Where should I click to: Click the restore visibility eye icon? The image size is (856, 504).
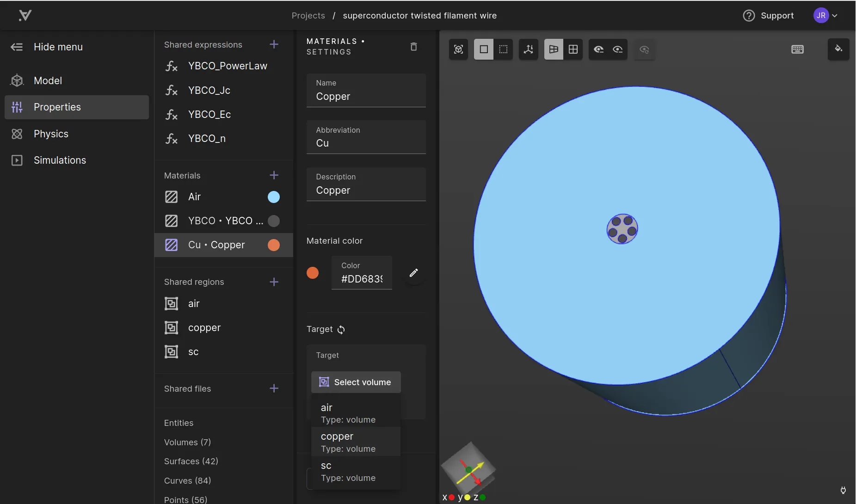click(x=644, y=49)
